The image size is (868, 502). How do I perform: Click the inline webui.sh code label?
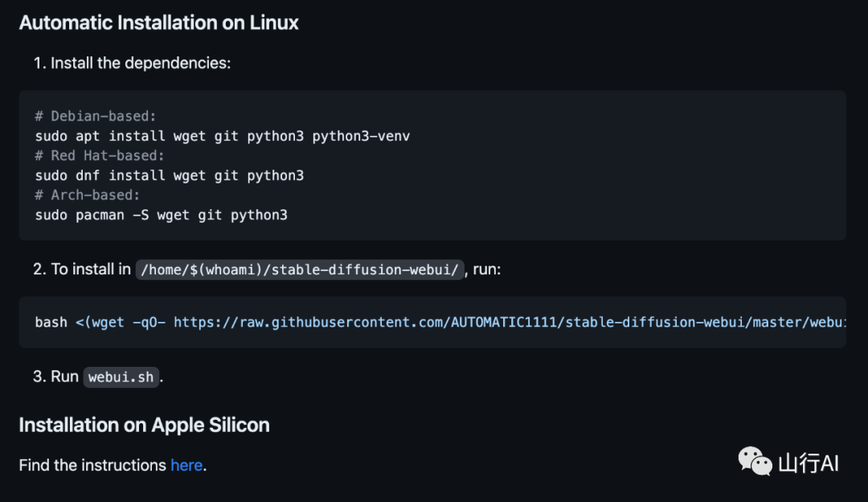point(121,376)
